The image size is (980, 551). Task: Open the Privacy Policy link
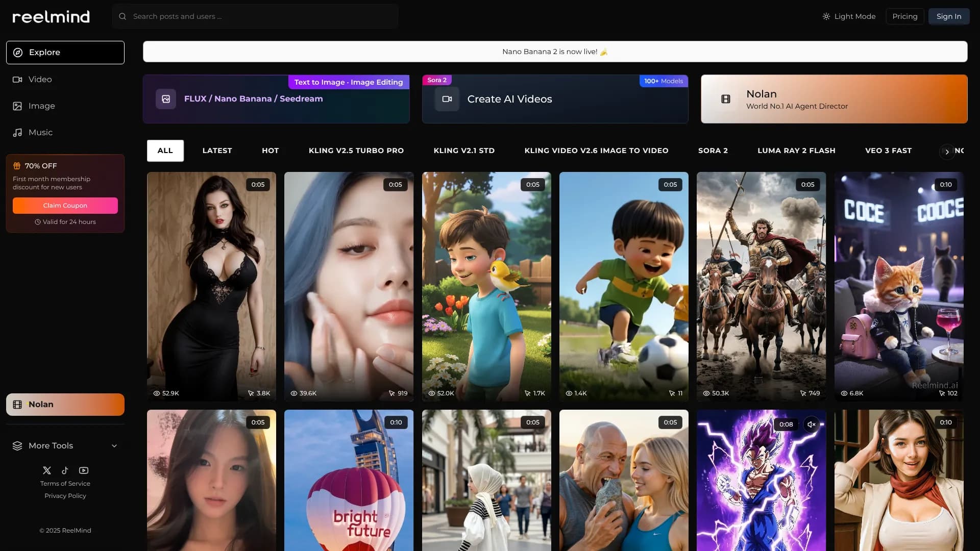point(65,496)
